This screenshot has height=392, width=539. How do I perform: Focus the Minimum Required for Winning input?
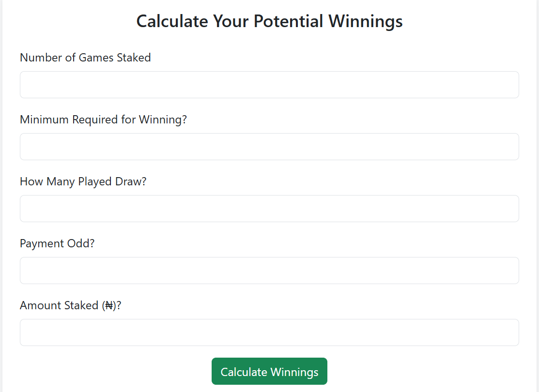[269, 147]
